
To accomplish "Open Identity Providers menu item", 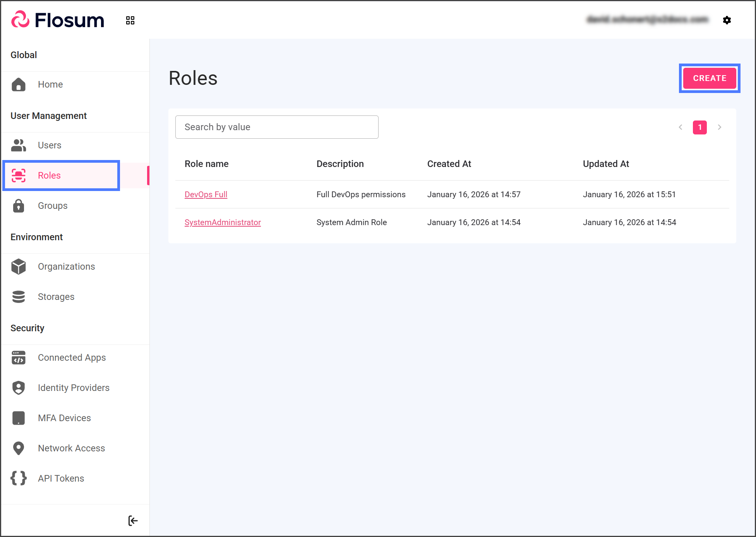I will click(74, 388).
